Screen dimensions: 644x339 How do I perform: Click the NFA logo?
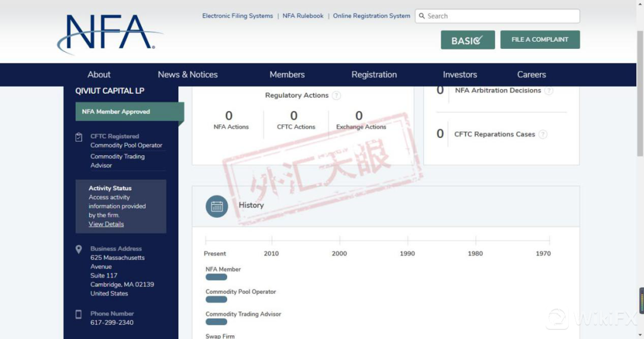109,34
